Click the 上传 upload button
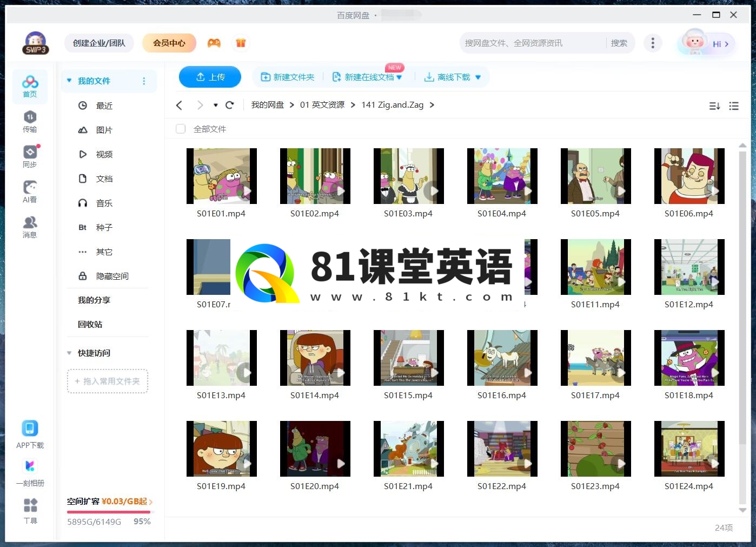 pos(210,77)
